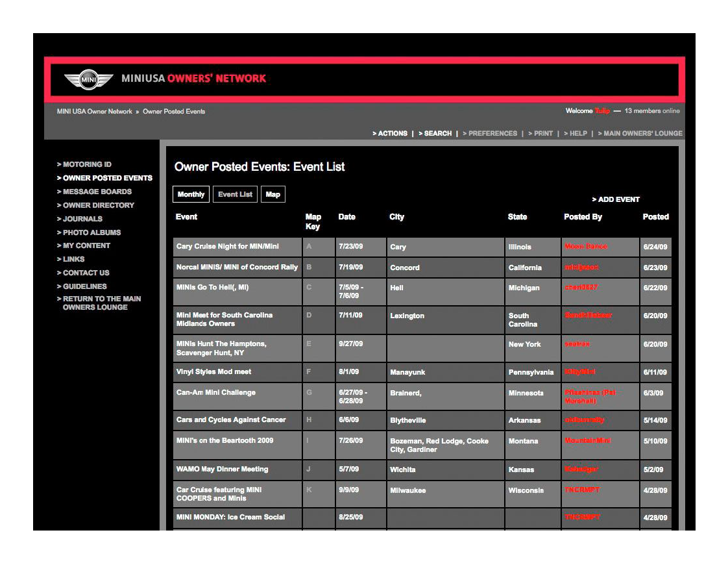The width and height of the screenshot is (728, 563).
Task: Click map key A in Cary row
Action: (x=309, y=246)
